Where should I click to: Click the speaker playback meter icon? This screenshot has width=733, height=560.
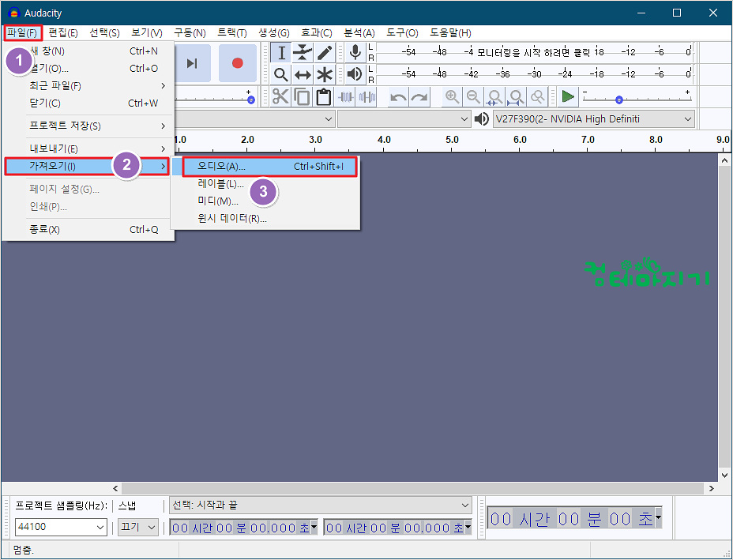[x=355, y=74]
